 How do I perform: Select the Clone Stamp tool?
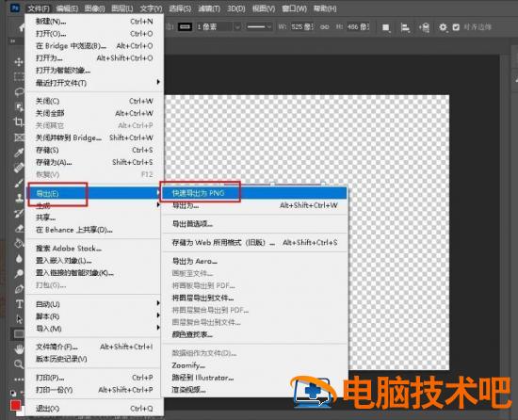pyautogui.click(x=19, y=198)
